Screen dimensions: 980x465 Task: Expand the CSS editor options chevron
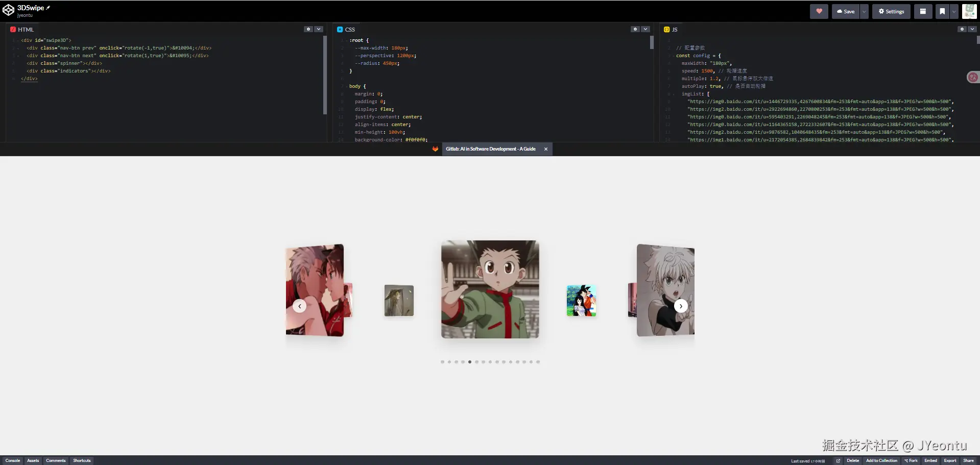coord(646,29)
